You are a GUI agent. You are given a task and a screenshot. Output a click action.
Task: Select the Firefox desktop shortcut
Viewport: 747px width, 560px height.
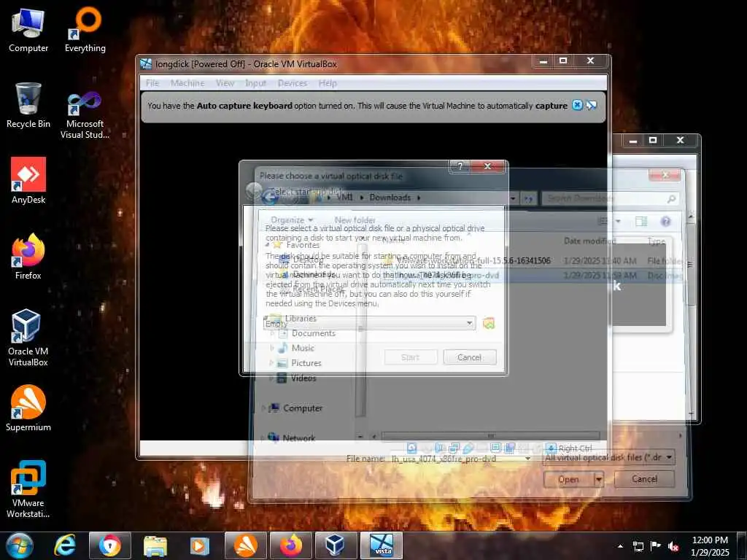click(28, 256)
